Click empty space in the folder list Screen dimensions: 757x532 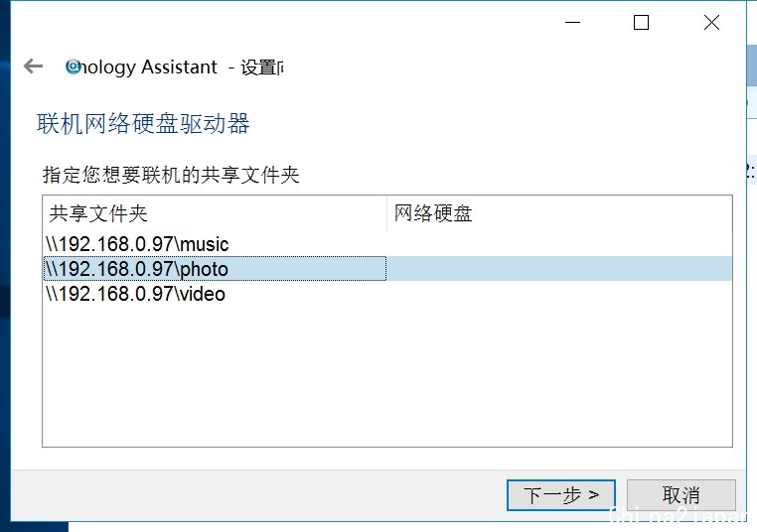pos(387,376)
